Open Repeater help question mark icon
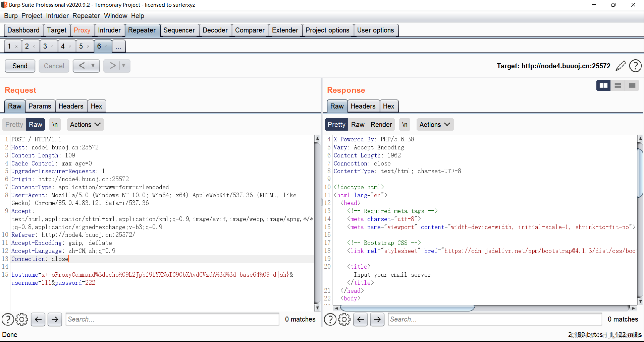This screenshot has height=342, width=644. point(635,66)
